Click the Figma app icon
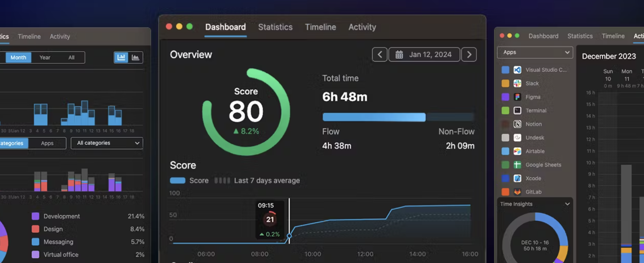644x263 pixels. click(517, 97)
